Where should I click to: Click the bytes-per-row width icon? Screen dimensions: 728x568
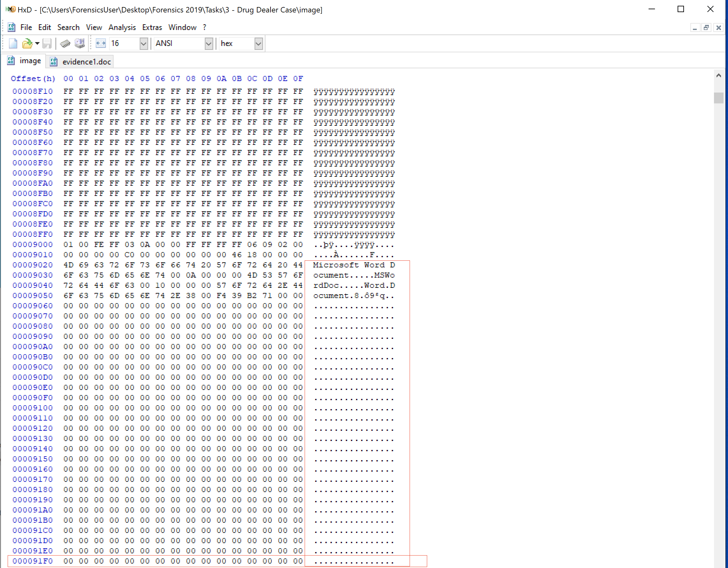(x=100, y=44)
